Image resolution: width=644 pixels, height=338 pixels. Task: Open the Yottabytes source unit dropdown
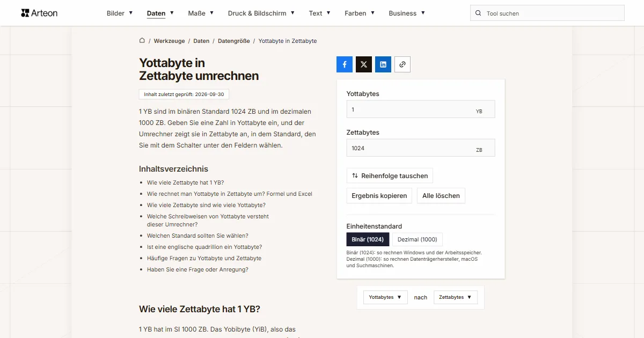pos(385,297)
